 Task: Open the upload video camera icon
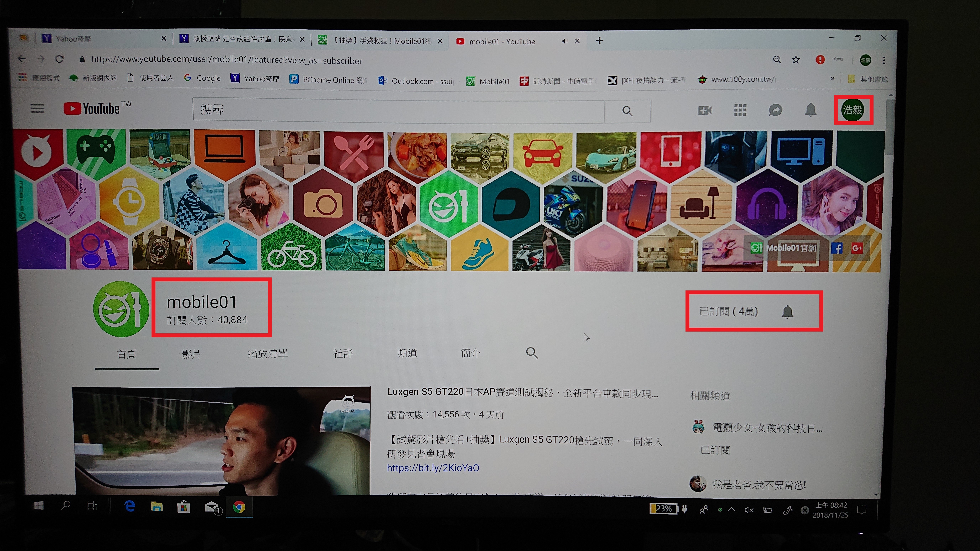(x=705, y=110)
